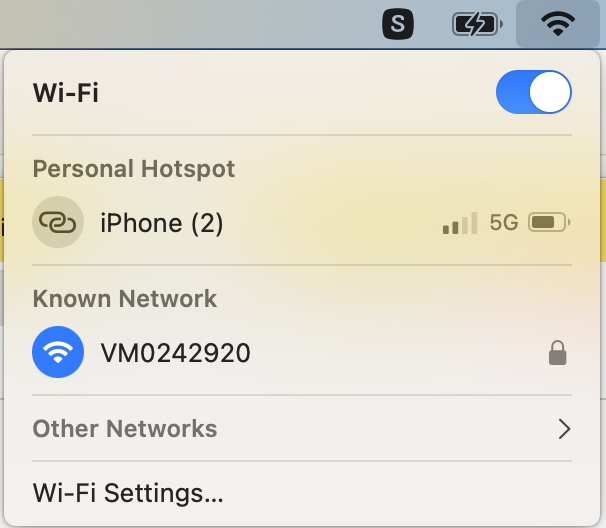Click the empty menu bar area left of the S icon
The image size is (606, 528).
(189, 24)
